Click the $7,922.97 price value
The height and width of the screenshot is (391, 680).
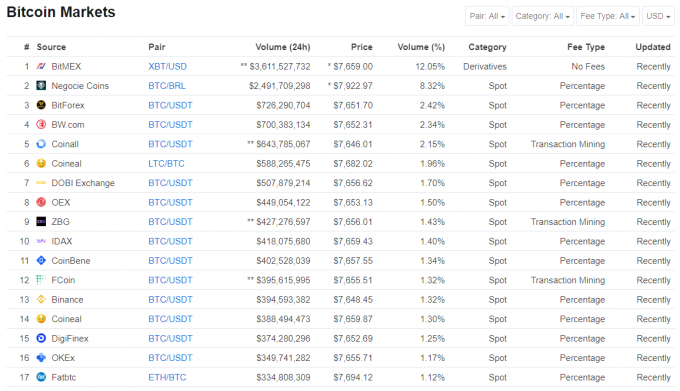pos(353,86)
